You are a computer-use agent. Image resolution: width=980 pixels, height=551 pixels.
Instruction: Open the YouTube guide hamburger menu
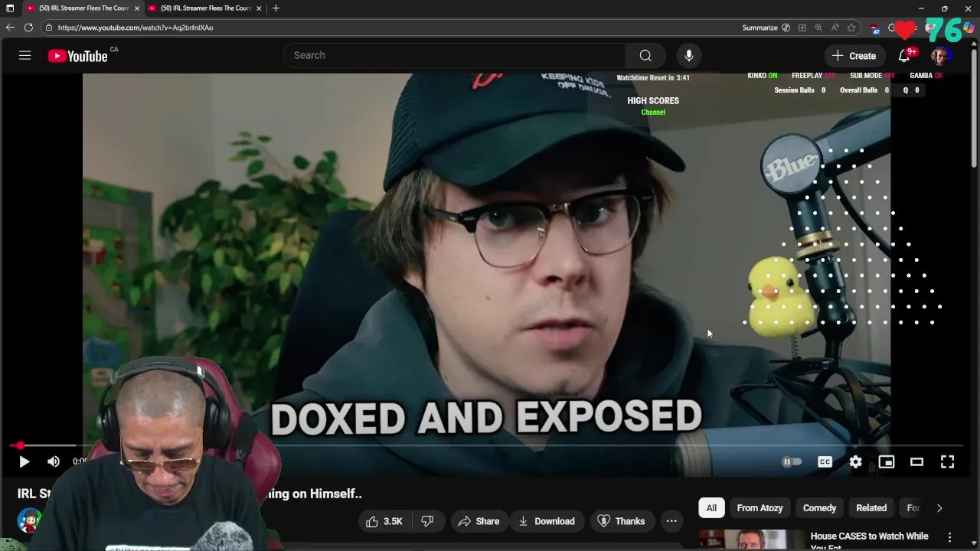coord(24,55)
